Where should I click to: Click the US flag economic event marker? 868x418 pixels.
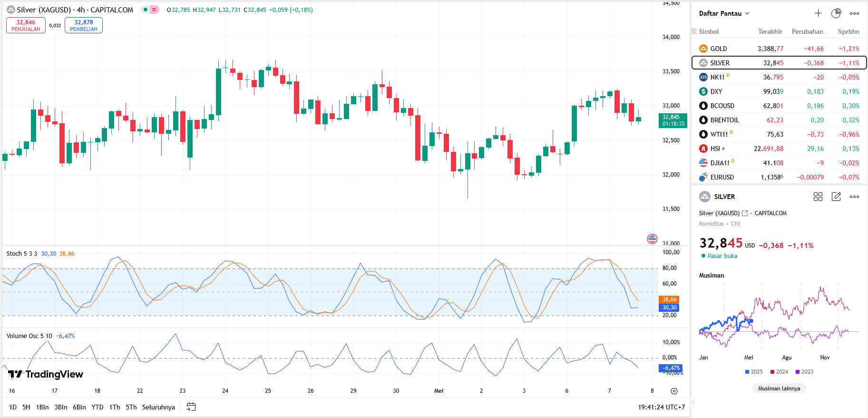(x=652, y=239)
